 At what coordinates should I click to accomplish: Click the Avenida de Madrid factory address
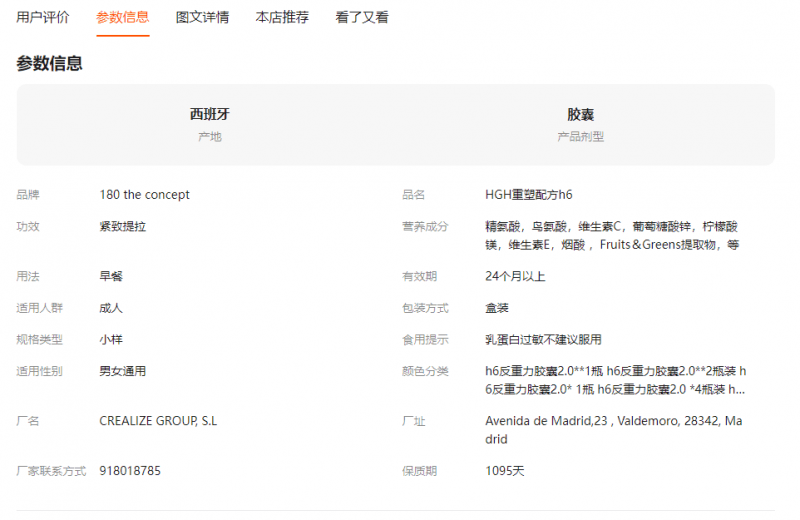point(614,430)
